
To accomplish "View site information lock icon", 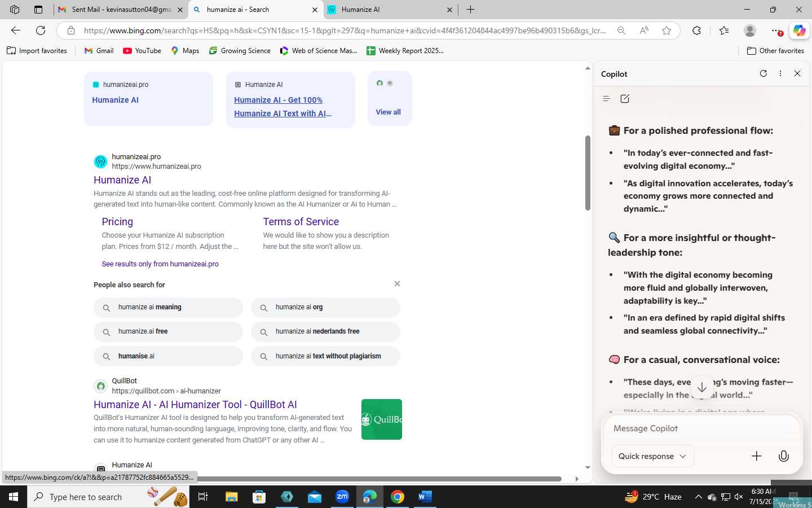I will click(70, 30).
